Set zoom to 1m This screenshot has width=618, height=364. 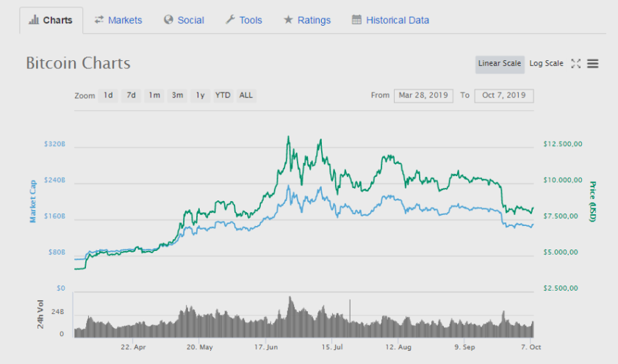154,95
